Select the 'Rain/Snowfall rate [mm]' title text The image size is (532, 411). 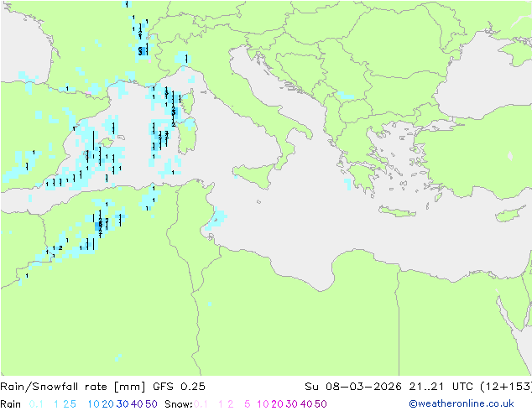[73, 387]
